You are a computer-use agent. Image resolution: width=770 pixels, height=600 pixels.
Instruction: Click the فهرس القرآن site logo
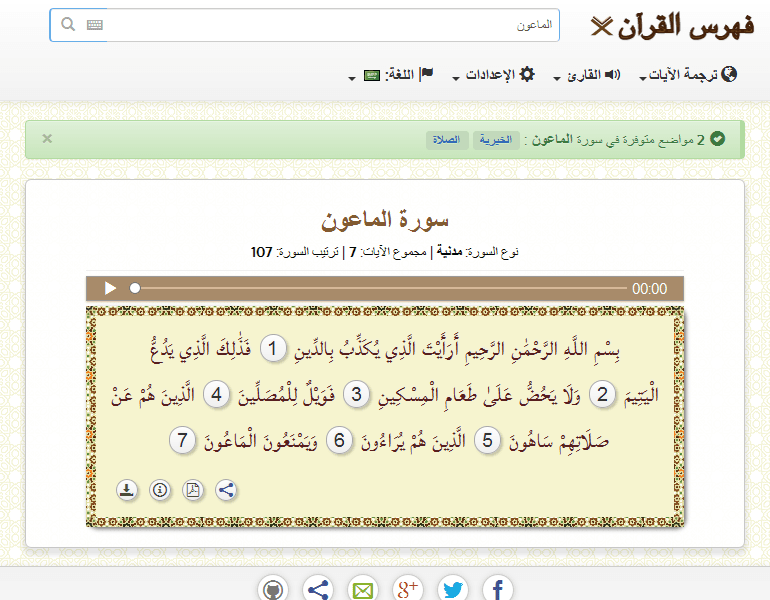pos(672,26)
